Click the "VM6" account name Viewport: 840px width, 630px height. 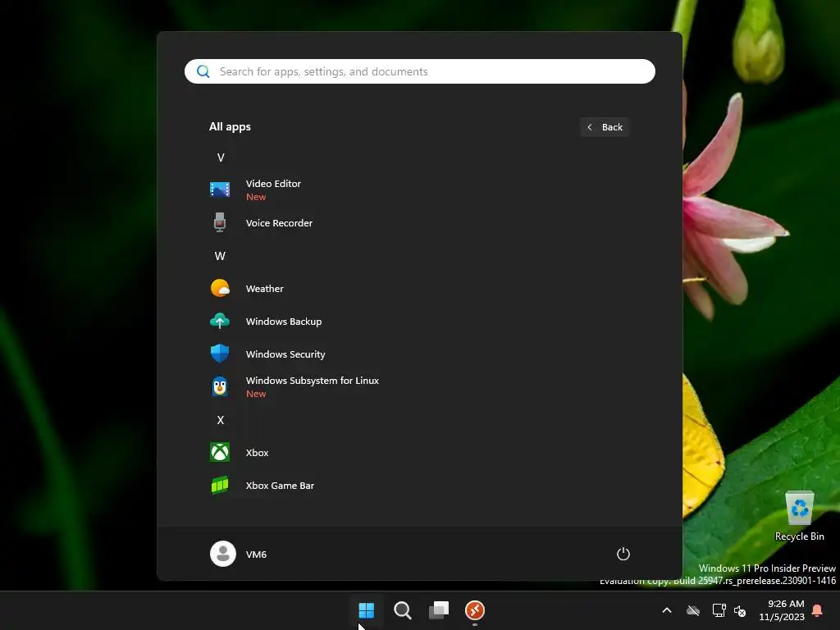click(256, 555)
